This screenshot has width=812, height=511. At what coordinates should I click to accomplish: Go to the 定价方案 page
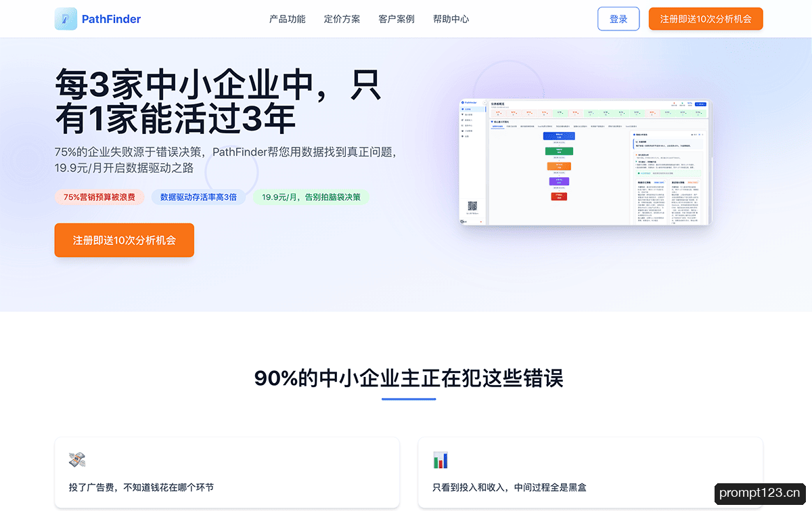pos(342,19)
